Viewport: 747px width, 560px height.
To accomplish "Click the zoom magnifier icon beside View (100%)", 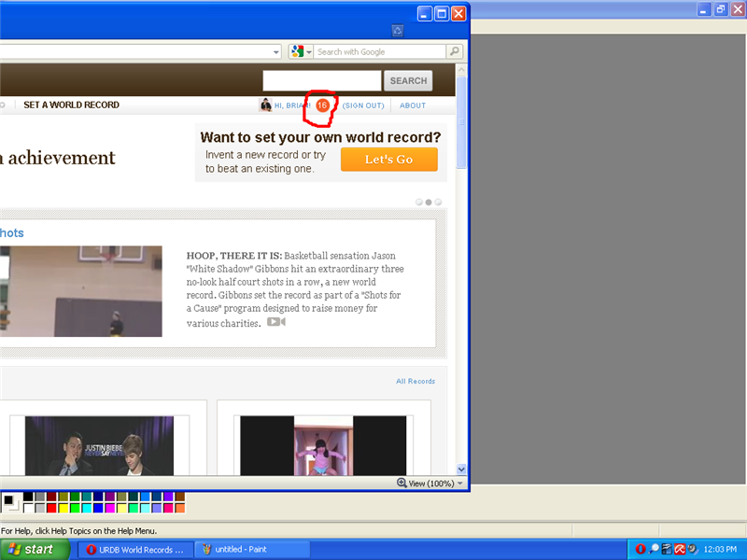I will click(x=402, y=483).
